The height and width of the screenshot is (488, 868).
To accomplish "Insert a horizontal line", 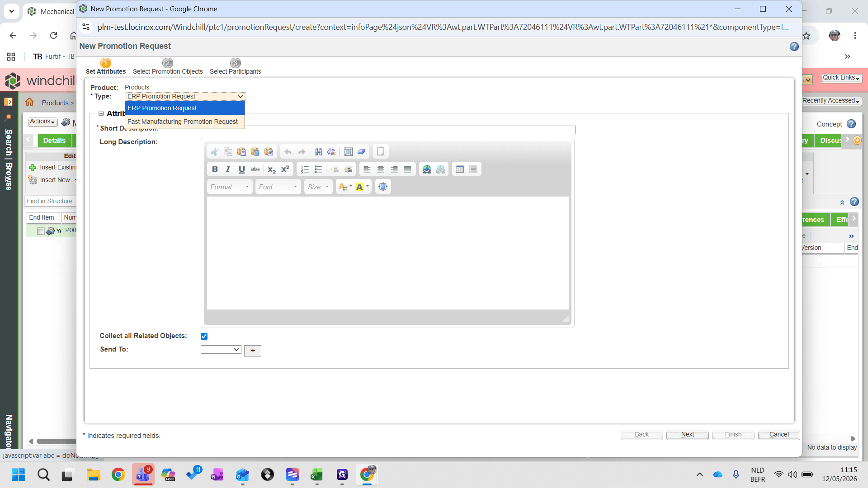I will pyautogui.click(x=473, y=169).
